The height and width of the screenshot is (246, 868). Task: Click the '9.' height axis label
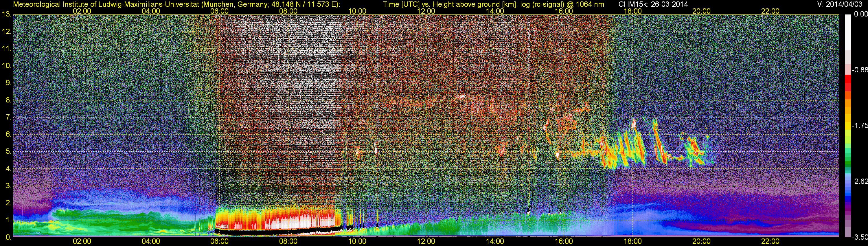click(8, 83)
